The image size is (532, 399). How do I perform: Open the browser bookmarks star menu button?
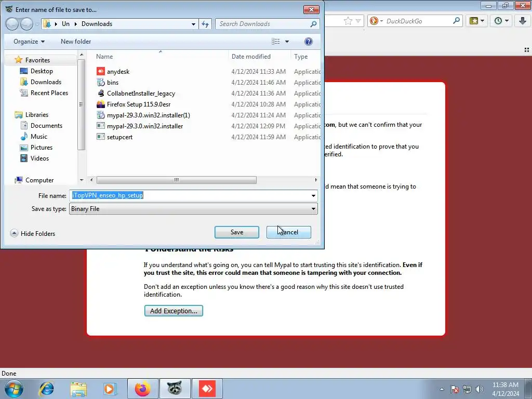click(x=476, y=21)
